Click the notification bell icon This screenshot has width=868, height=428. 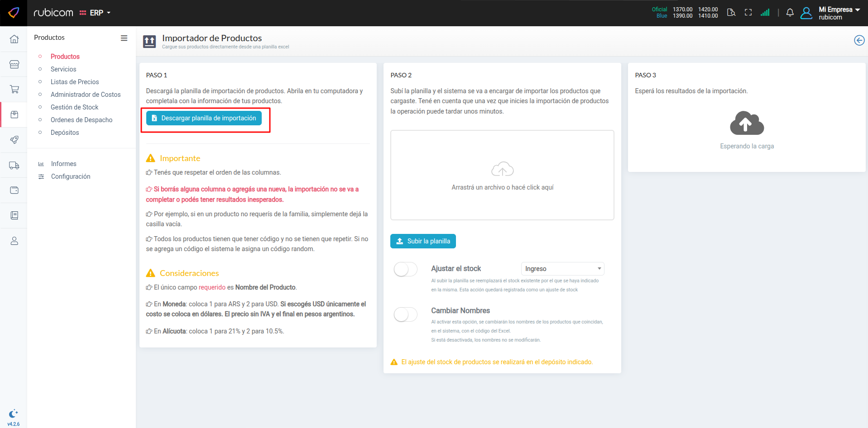point(790,13)
